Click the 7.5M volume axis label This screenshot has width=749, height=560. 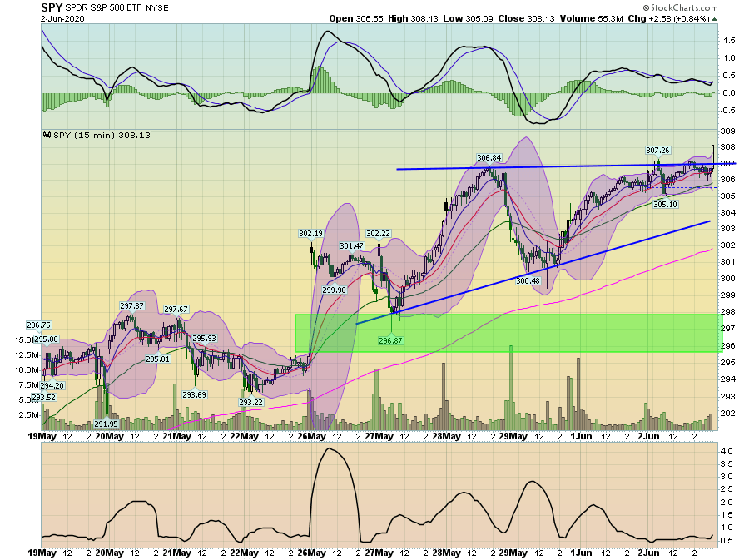point(29,385)
